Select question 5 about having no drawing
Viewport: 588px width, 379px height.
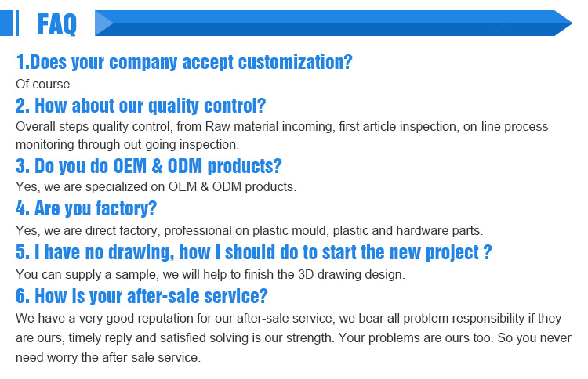point(253,252)
